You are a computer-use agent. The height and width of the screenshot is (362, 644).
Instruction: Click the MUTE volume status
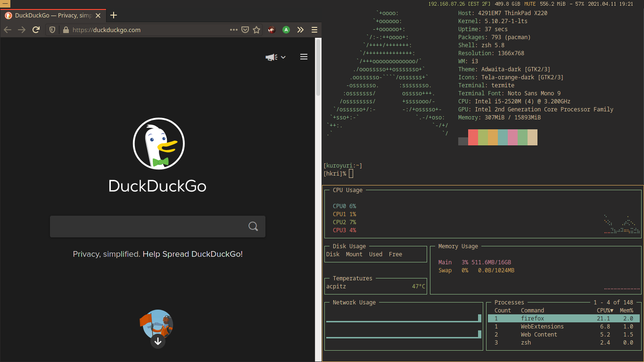click(530, 3)
